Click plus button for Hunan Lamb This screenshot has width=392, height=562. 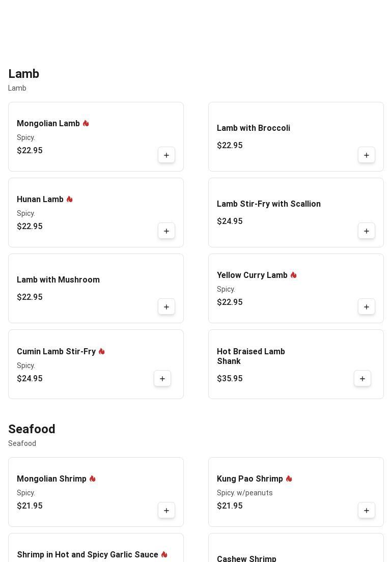(166, 231)
